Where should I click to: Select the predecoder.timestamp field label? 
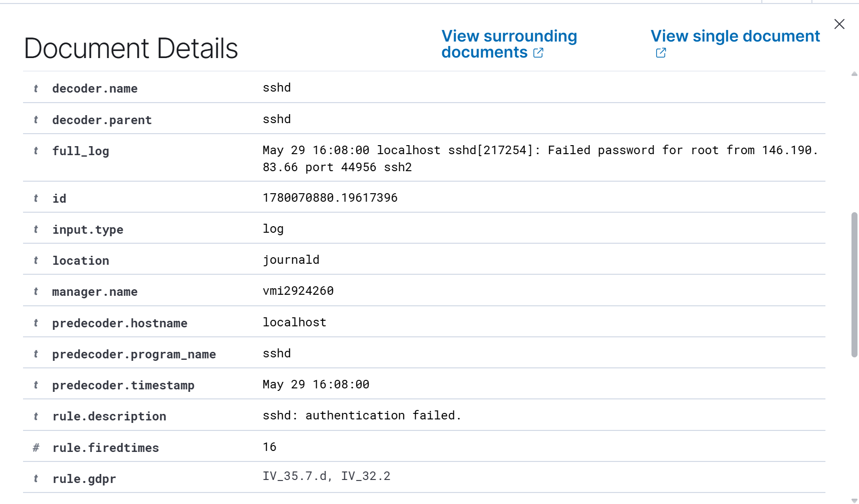[x=123, y=385]
